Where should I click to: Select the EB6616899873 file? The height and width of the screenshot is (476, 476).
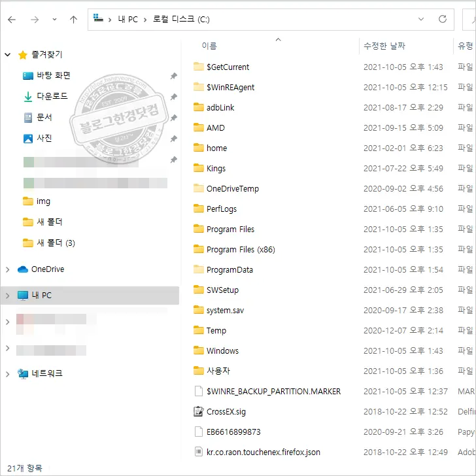227,432
